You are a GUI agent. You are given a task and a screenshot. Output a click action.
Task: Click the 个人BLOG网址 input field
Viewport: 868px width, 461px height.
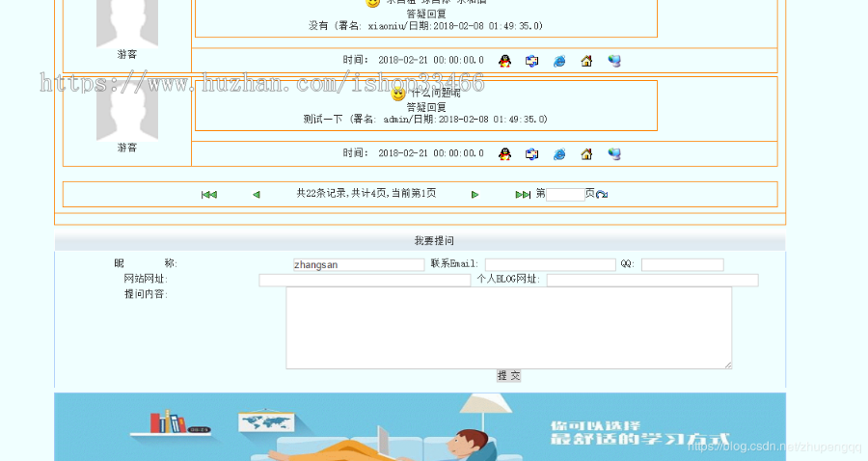pos(653,280)
